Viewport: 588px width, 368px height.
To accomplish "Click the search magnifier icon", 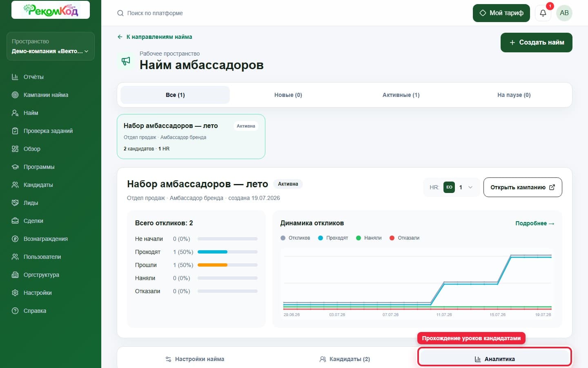I will coord(120,13).
